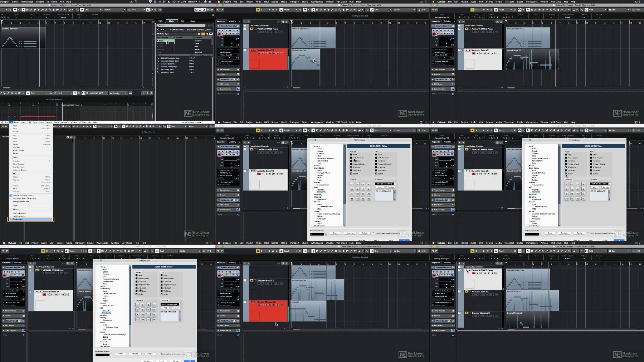Click blue OK button in center panel Preferences

404,241
